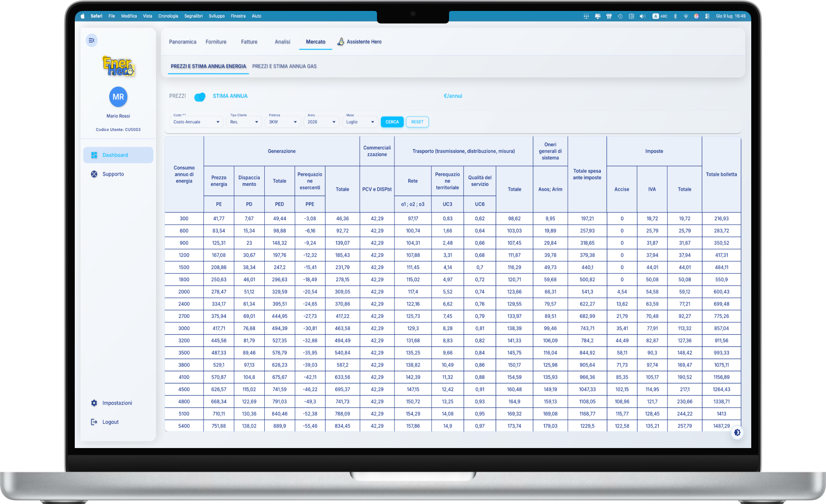Open the File menu
The width and height of the screenshot is (826, 504).
[x=112, y=16]
